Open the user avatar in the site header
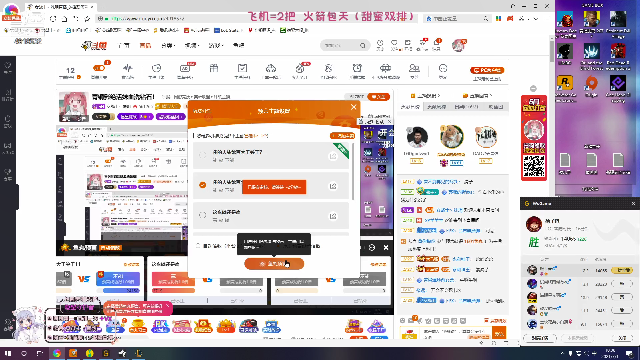The image size is (640, 360). 459,45
